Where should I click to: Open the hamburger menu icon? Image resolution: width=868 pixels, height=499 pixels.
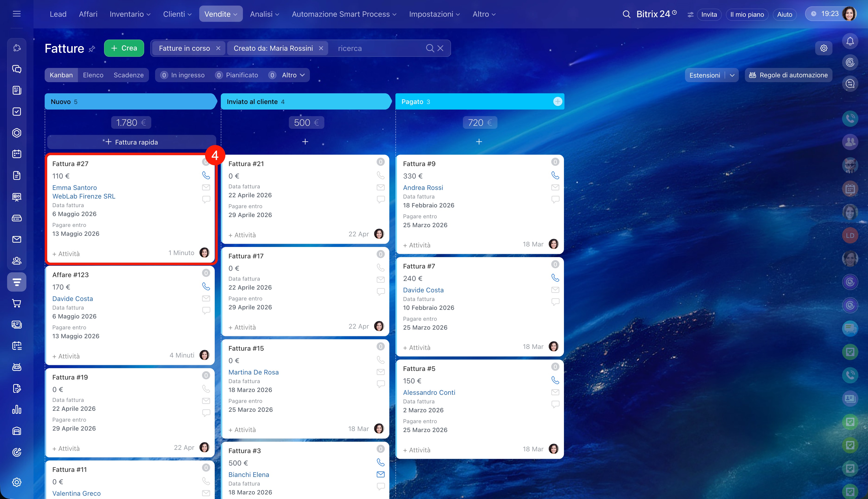16,14
